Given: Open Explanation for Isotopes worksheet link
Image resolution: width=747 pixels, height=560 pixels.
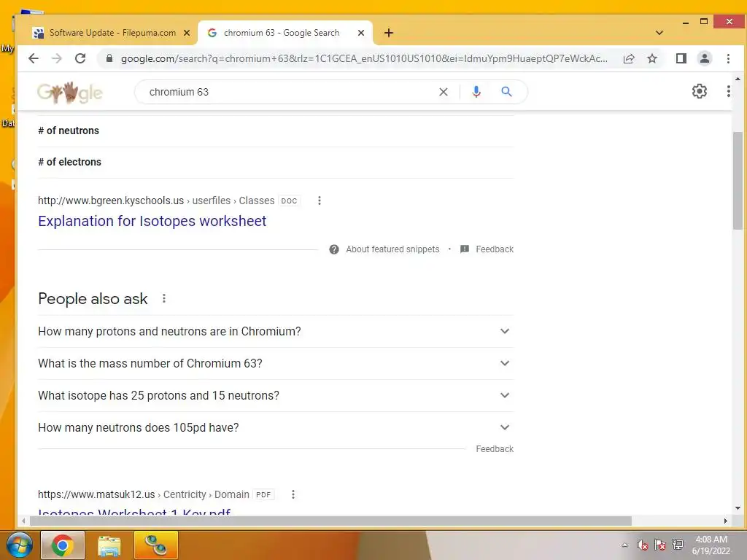Looking at the screenshot, I should 152,222.
